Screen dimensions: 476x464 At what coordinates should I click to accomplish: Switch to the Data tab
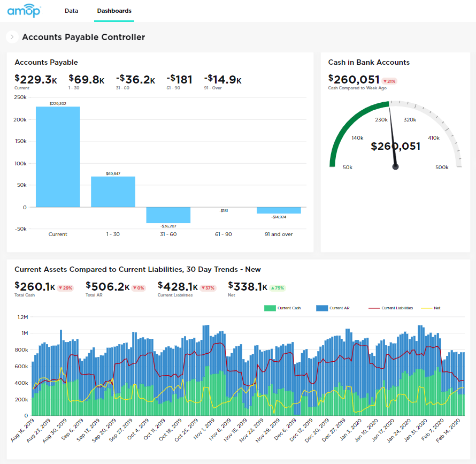point(71,10)
